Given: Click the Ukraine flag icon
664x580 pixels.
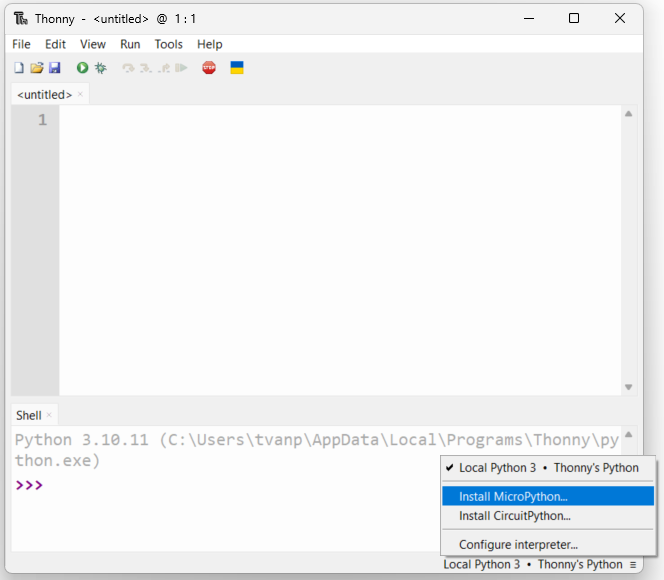Looking at the screenshot, I should click(237, 68).
